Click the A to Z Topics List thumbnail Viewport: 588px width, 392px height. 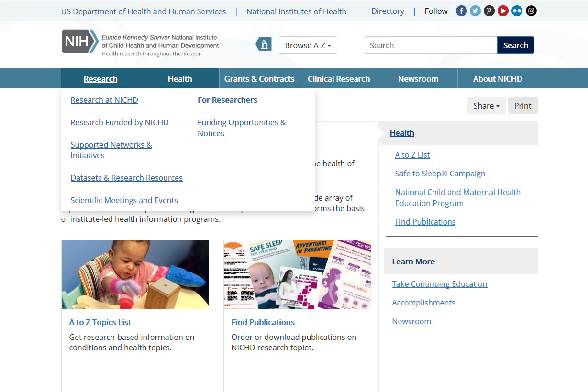point(135,274)
